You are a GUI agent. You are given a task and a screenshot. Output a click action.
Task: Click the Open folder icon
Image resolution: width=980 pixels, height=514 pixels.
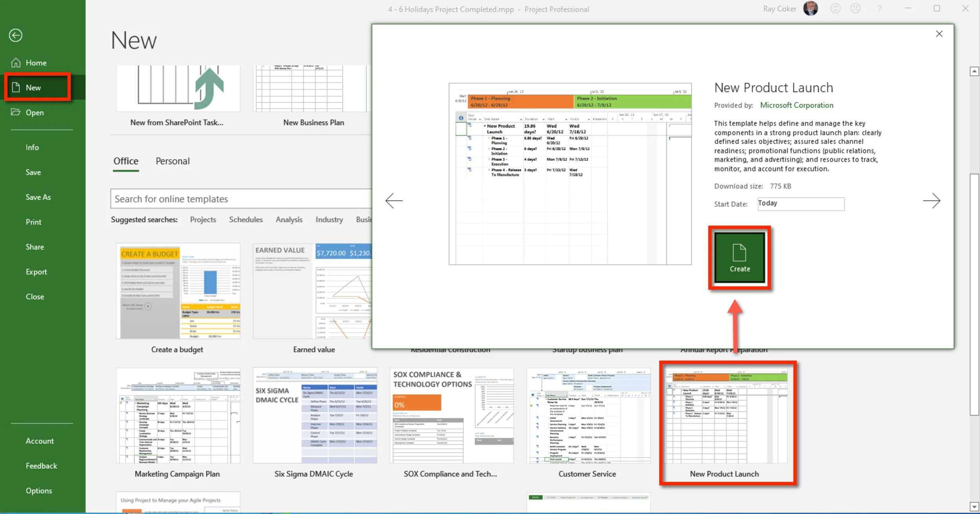coord(16,112)
